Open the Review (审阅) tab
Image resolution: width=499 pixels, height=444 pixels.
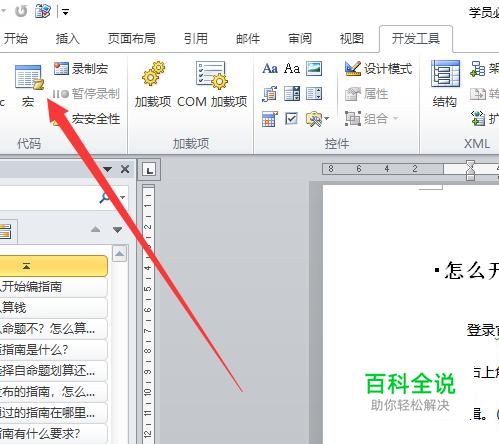300,39
